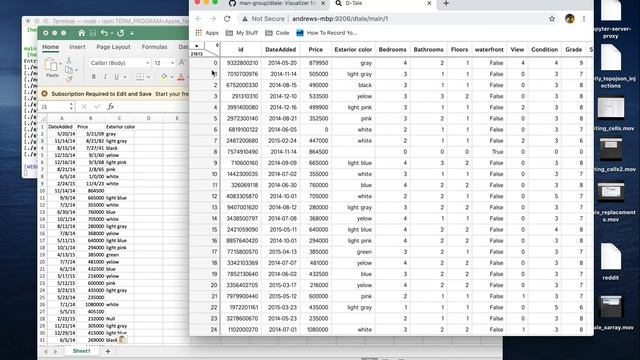640x360 pixels.
Task: Go back in Chrome browser
Action: 198,19
